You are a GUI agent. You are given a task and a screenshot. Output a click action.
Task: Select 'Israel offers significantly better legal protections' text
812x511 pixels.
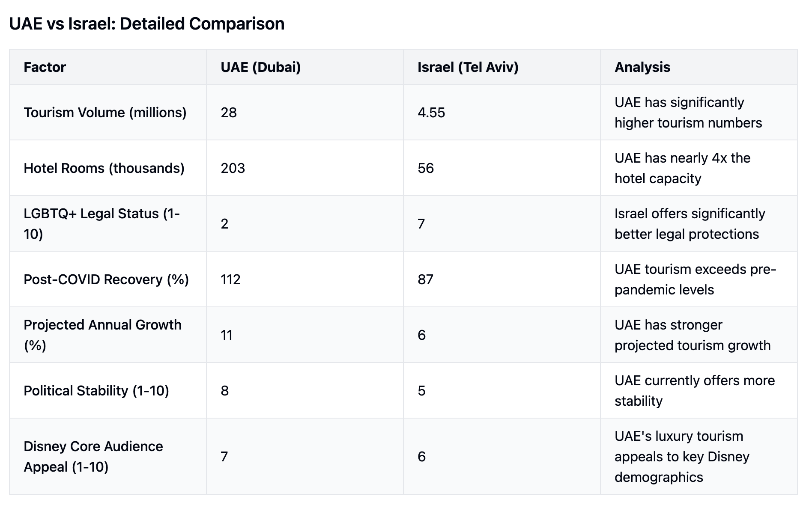click(x=690, y=223)
